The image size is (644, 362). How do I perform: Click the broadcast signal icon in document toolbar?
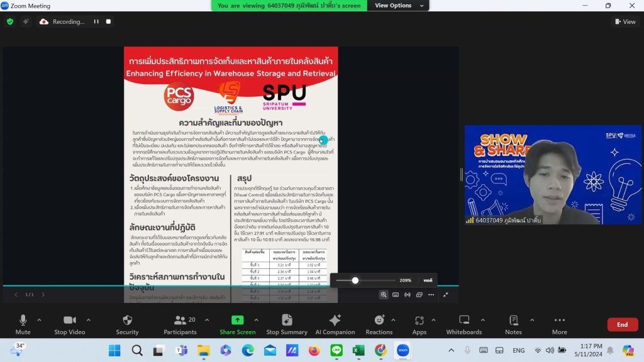(408, 295)
